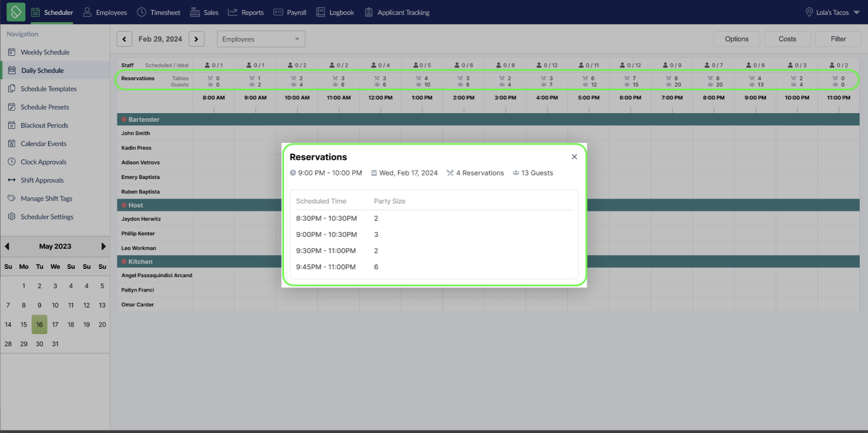Go to previous day arrow button
The height and width of the screenshot is (433, 868).
coord(124,39)
